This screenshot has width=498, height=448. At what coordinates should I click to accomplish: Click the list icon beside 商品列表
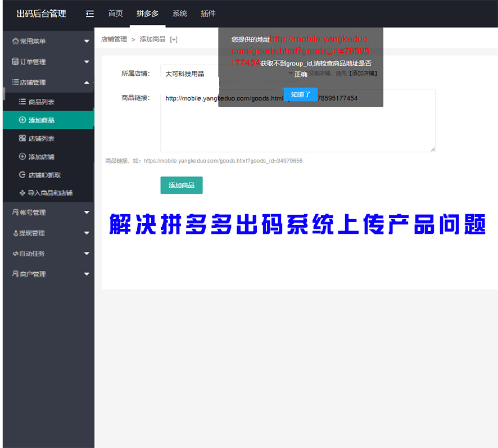tap(22, 102)
